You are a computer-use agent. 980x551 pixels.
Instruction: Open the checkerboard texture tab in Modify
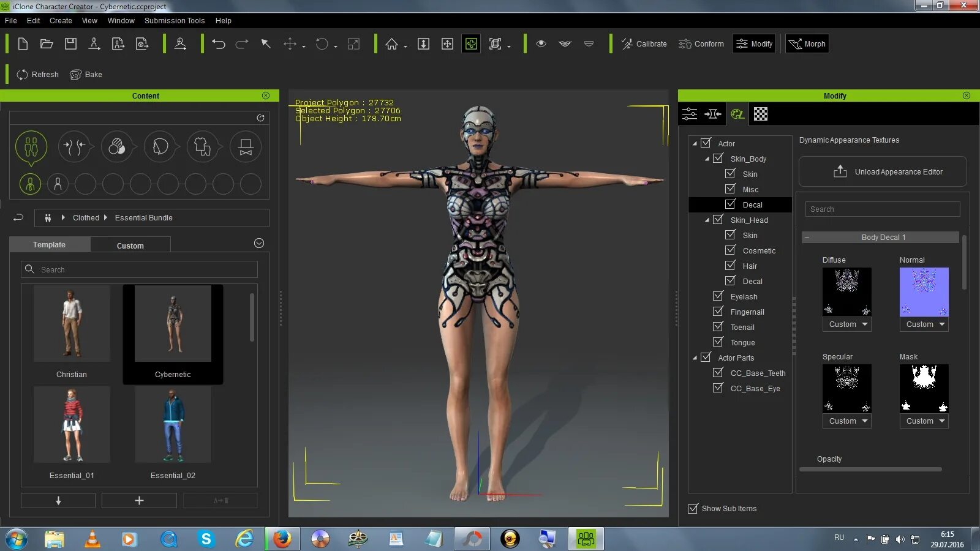pyautogui.click(x=760, y=114)
